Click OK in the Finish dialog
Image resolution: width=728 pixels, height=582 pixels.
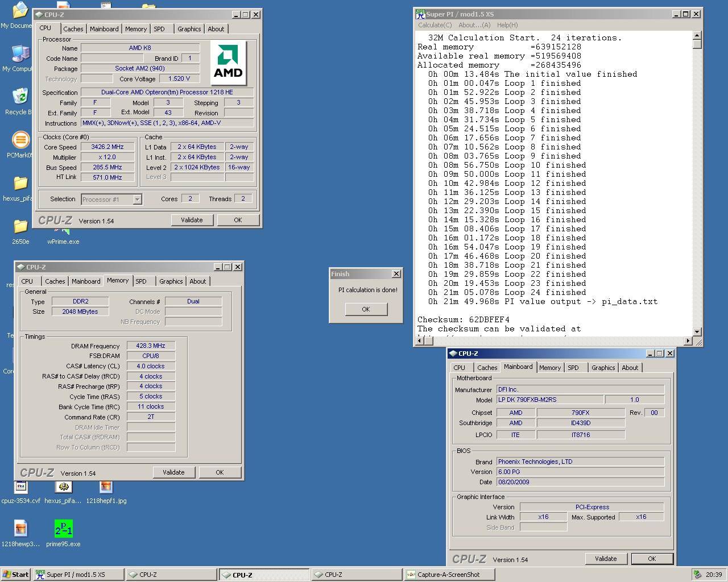point(366,309)
